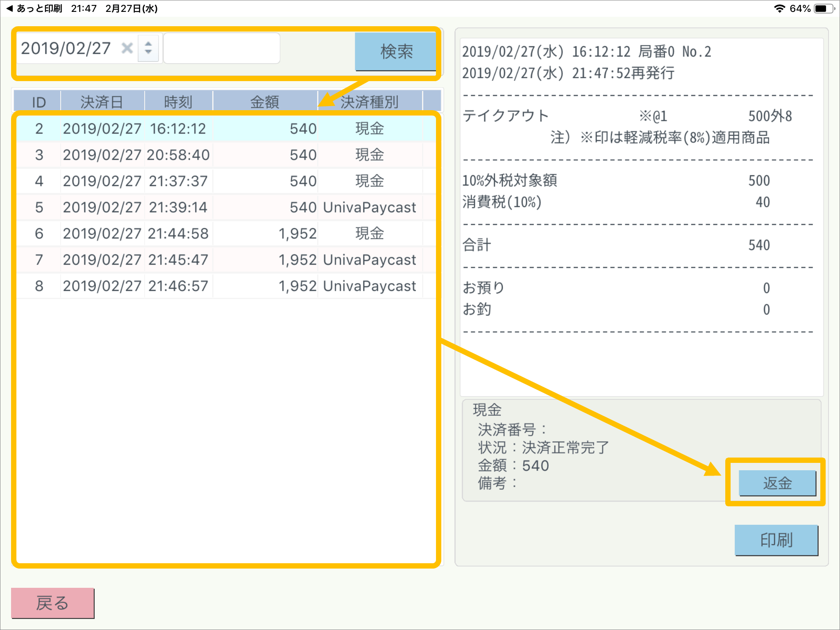
Task: Click the 2019/02/27 date input
Action: pyautogui.click(x=66, y=48)
